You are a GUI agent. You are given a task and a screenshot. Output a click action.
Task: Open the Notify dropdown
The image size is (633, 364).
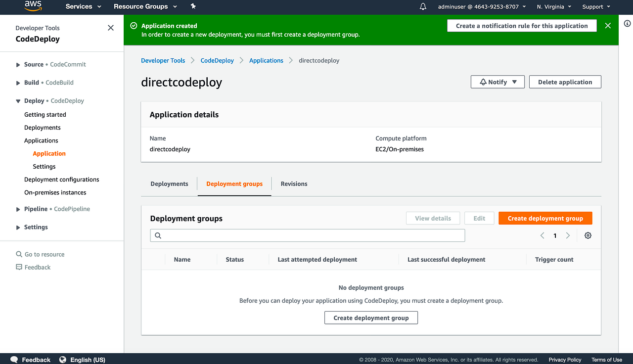[x=497, y=82]
